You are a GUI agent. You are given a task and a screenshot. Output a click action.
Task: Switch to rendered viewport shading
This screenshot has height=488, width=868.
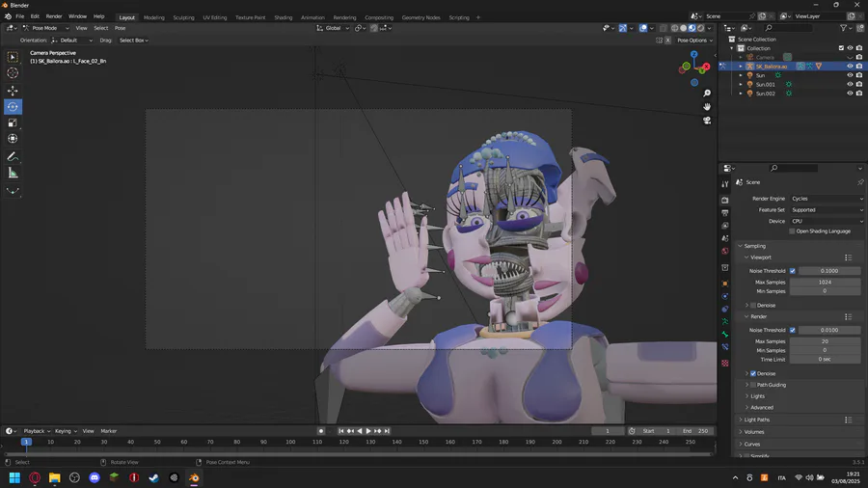click(x=701, y=28)
